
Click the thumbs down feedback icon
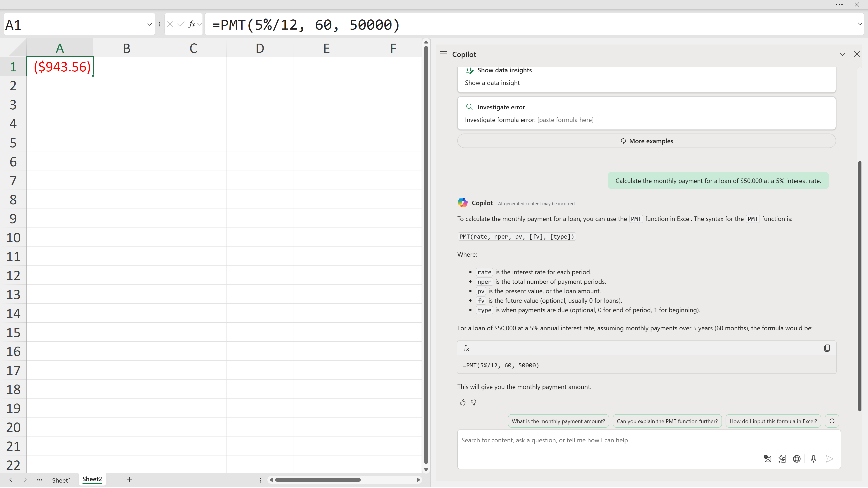(x=473, y=403)
